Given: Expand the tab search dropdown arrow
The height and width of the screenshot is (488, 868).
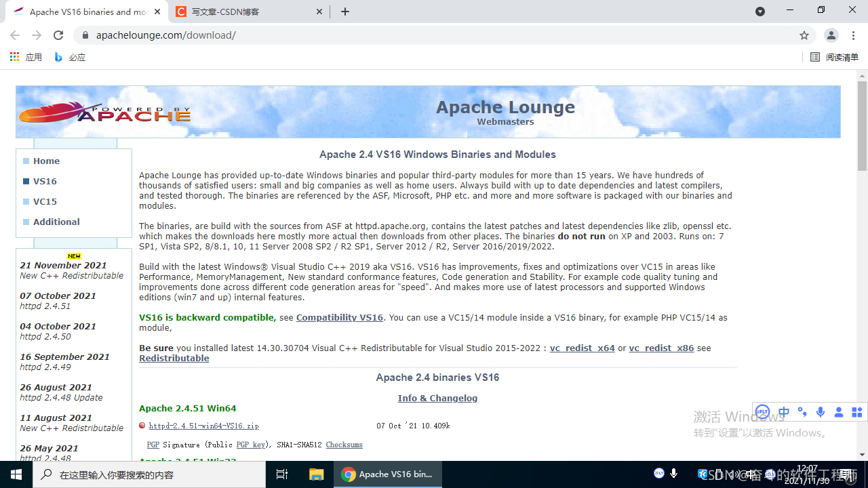Looking at the screenshot, I should pos(760,12).
